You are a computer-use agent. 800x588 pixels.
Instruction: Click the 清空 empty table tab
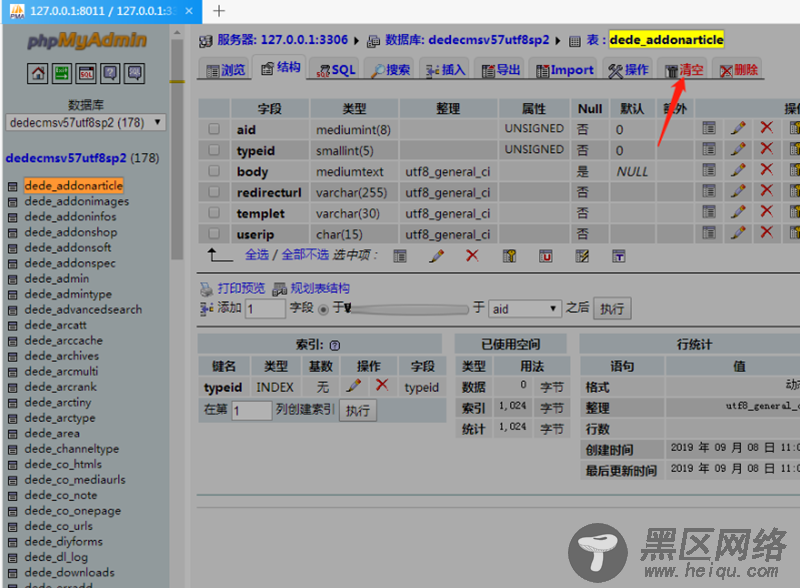(684, 70)
